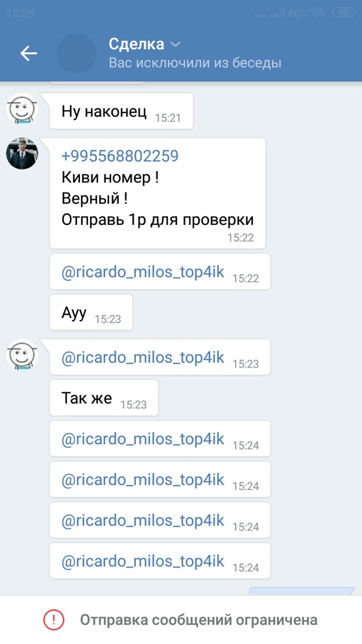Open the last 15:24 @ricardo_milos_top4ik mention

coord(143,561)
